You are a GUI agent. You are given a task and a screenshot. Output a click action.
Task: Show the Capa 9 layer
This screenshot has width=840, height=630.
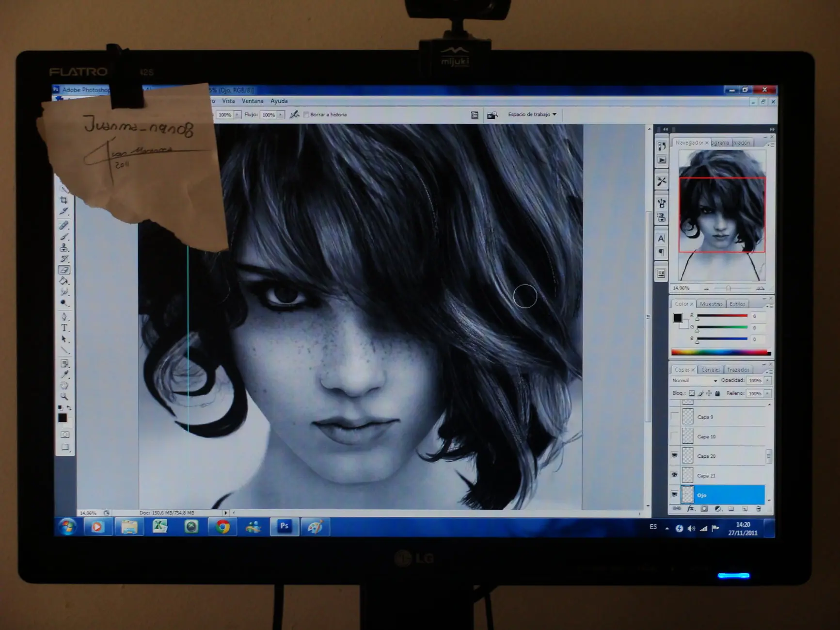pos(674,417)
